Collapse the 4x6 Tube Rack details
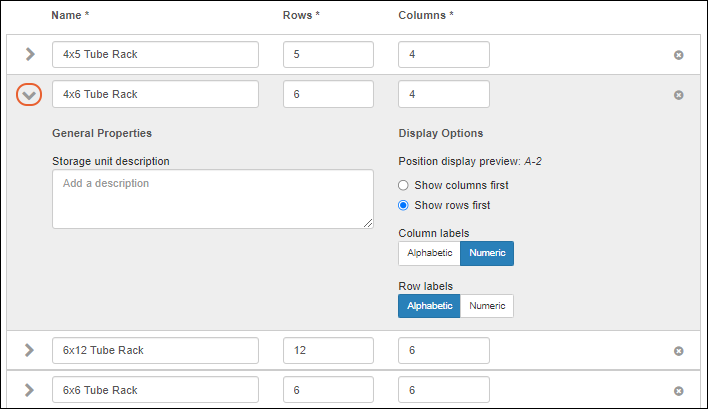The width and height of the screenshot is (708, 409). pyautogui.click(x=30, y=94)
